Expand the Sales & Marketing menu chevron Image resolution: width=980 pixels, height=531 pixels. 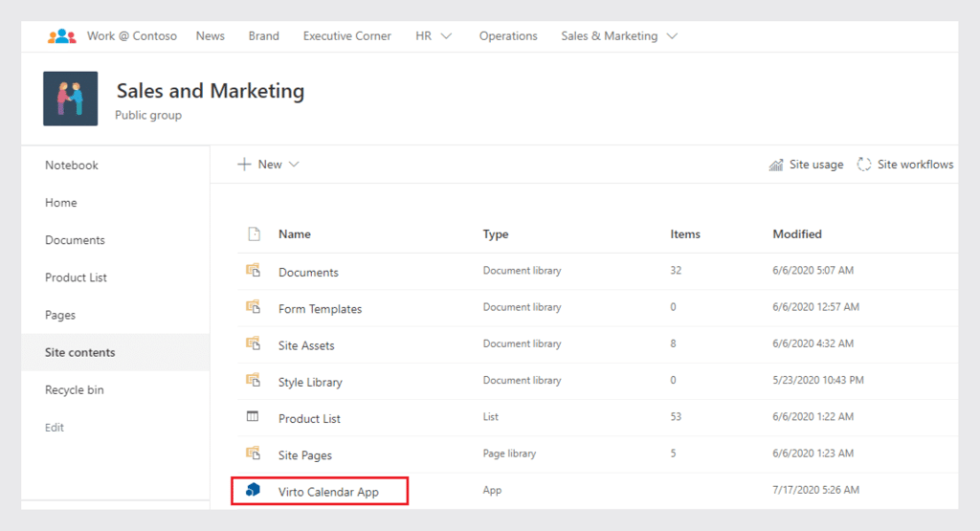(672, 36)
